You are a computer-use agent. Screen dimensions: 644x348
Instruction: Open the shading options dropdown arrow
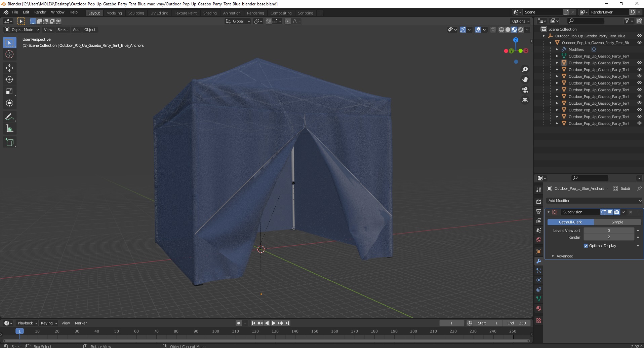[527, 30]
